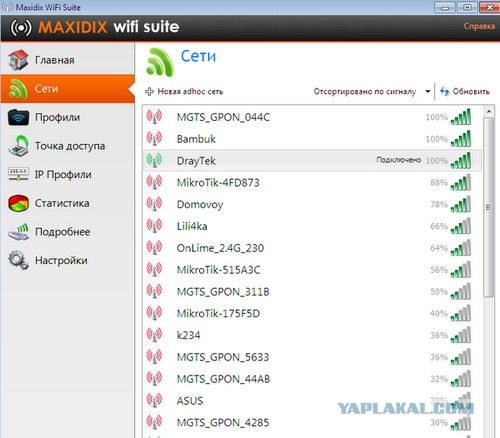Open the Точка доступа section
500x438 pixels.
pos(67,146)
